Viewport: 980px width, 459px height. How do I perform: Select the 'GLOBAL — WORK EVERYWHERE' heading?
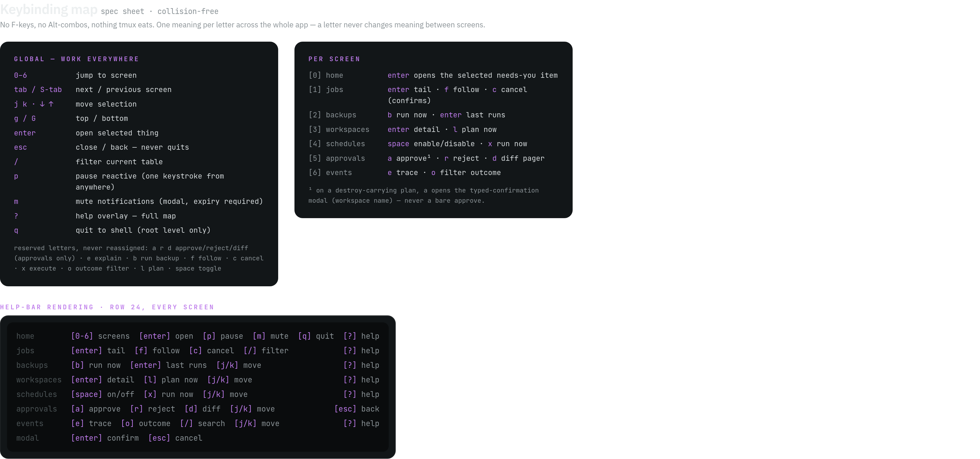pyautogui.click(x=77, y=59)
